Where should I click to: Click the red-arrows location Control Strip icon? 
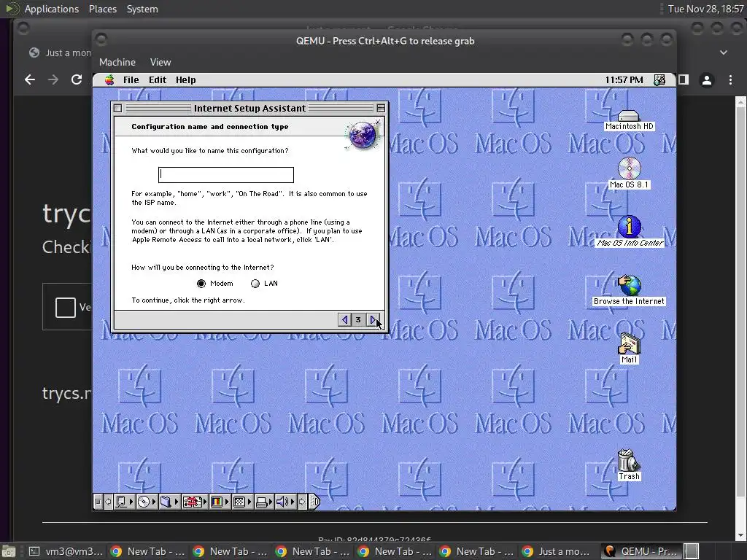tap(193, 502)
